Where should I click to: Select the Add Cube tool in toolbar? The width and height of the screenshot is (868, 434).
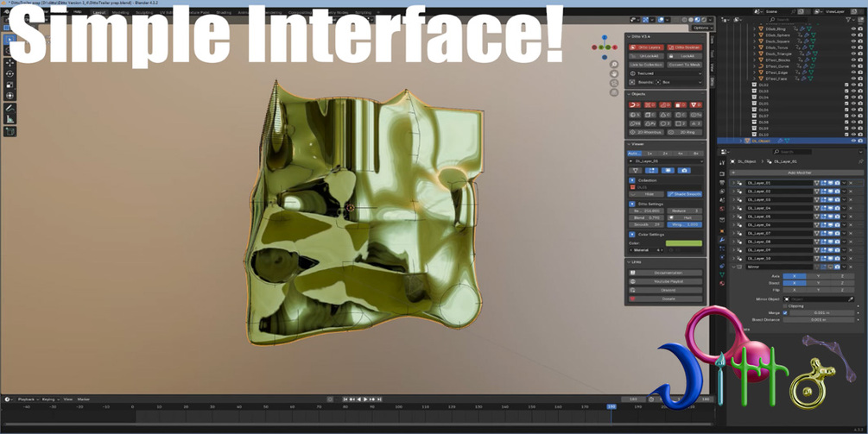click(10, 132)
